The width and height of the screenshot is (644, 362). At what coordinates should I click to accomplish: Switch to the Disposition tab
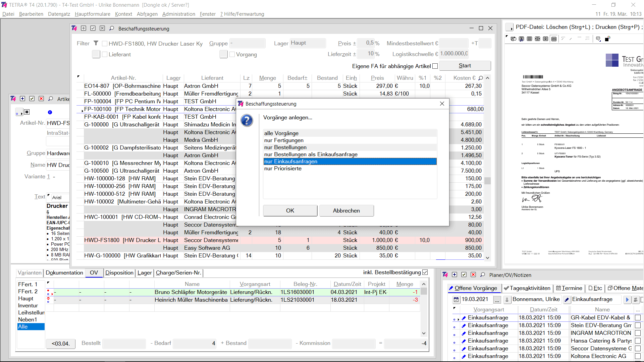[x=119, y=273]
